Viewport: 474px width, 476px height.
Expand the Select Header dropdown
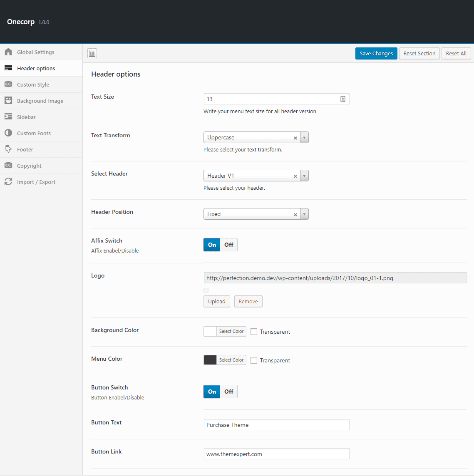[x=304, y=176]
